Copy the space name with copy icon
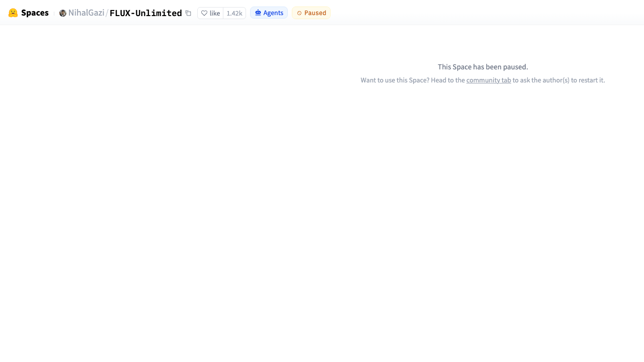Screen dimensions: 644x362 [x=188, y=13]
